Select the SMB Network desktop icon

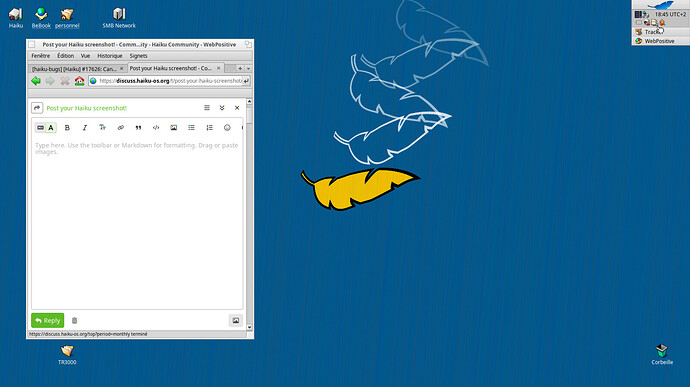119,18
